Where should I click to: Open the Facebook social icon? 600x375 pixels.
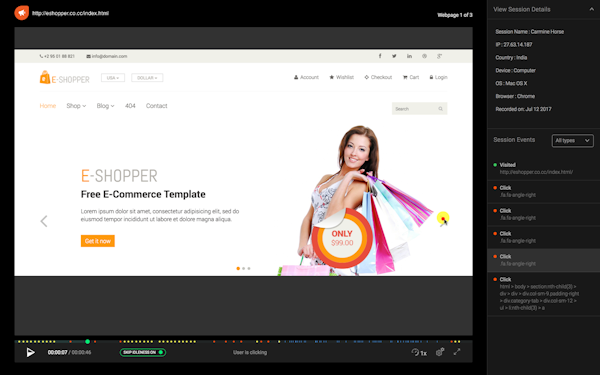coord(380,56)
